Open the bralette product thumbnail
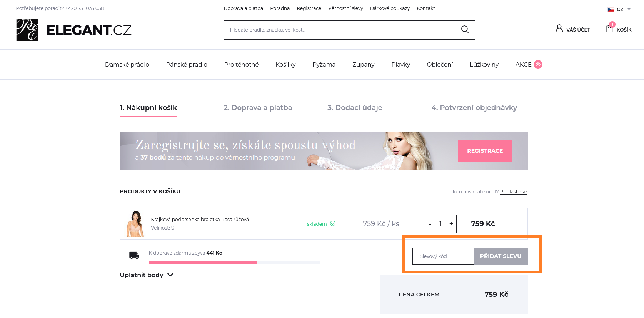 pyautogui.click(x=135, y=224)
